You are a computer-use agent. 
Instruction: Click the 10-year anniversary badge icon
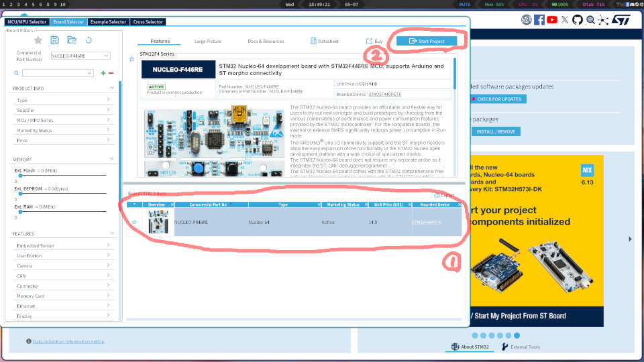click(x=527, y=19)
